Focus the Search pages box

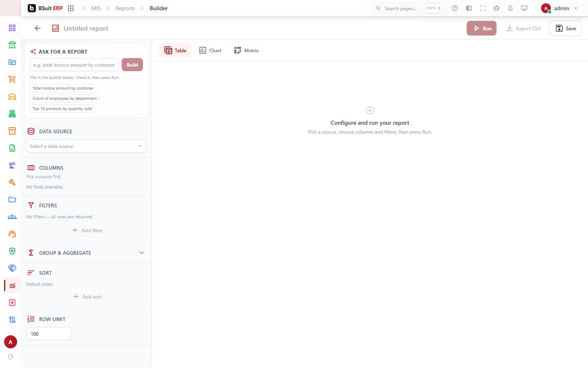[408, 8]
